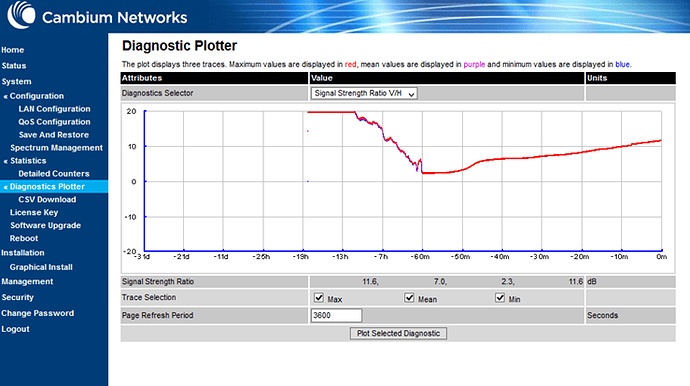Toggle the Mean trace checkbox

(x=409, y=298)
